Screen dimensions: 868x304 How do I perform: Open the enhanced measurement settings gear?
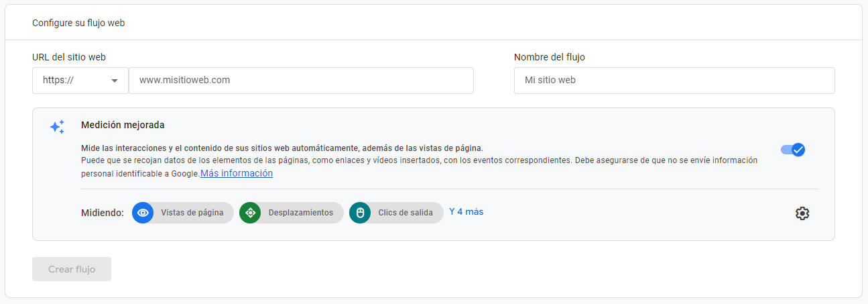[802, 213]
